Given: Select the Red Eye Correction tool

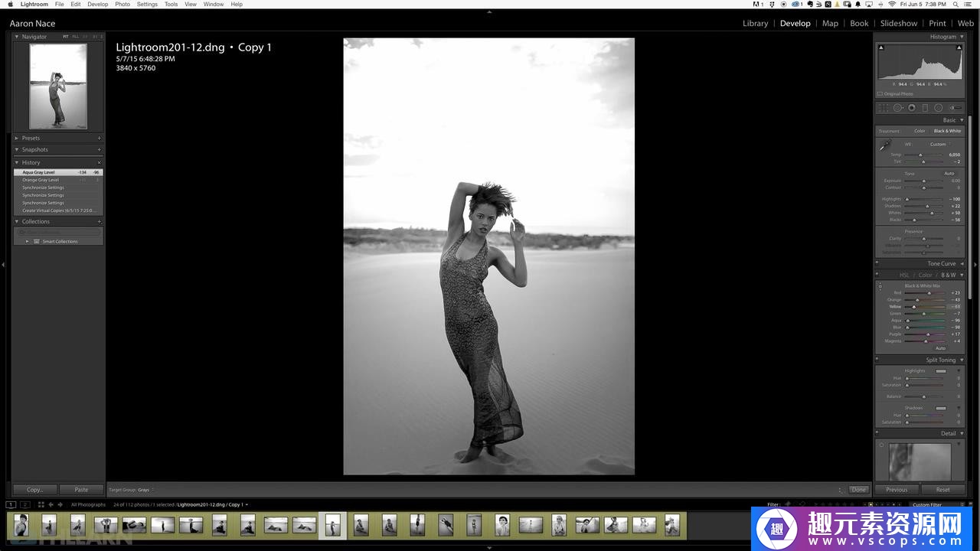Looking at the screenshot, I should pyautogui.click(x=912, y=108).
